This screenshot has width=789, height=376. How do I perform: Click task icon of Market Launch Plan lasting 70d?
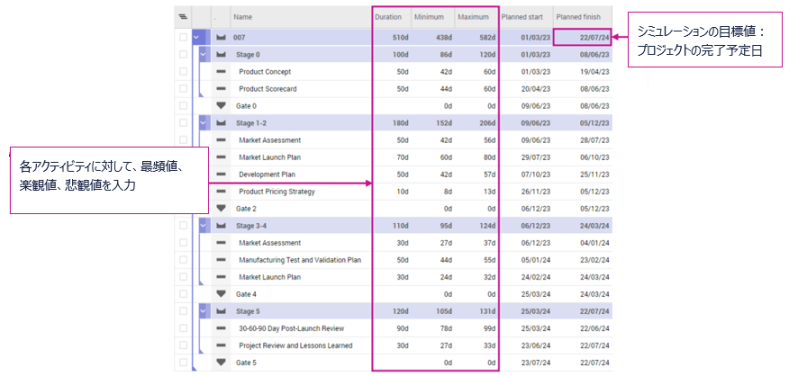[x=221, y=157]
